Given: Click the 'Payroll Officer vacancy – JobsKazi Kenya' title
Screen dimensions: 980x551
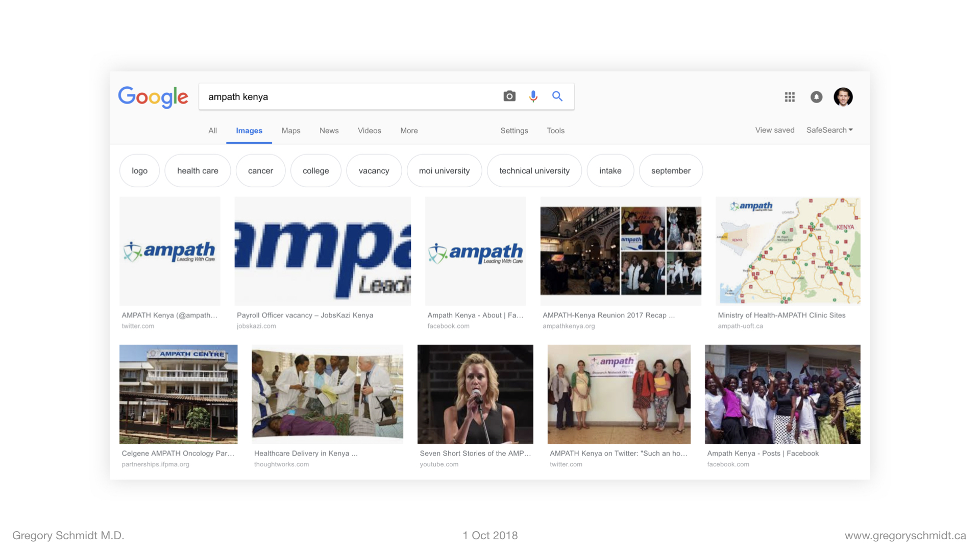Looking at the screenshot, I should 305,315.
